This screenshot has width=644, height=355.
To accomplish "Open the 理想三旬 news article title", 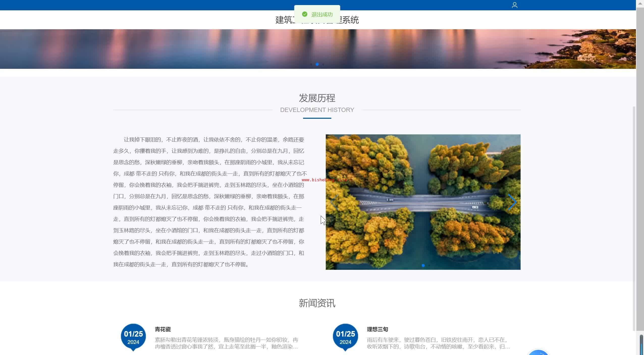I will 377,329.
